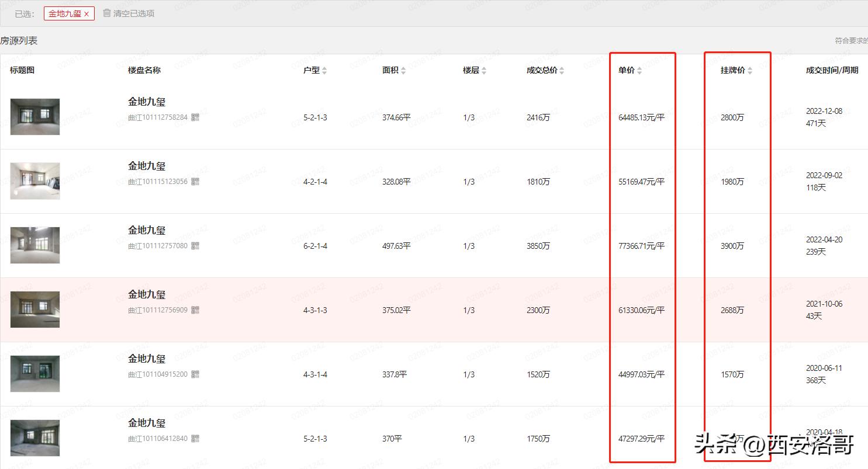The width and height of the screenshot is (868, 469).
Task: Click 清空已选项 to clear selected filters
Action: [129, 13]
